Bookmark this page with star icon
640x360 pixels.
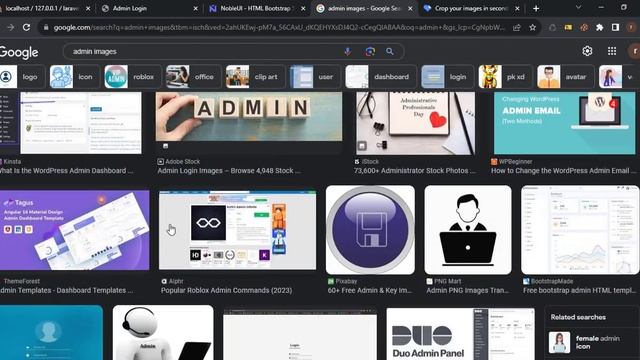click(x=533, y=27)
